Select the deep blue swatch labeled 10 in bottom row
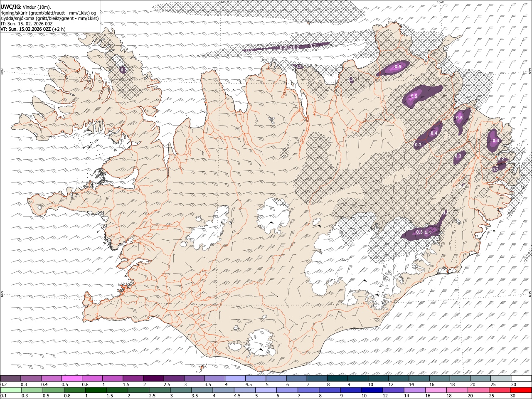The height and width of the screenshot is (399, 532). click(x=372, y=390)
